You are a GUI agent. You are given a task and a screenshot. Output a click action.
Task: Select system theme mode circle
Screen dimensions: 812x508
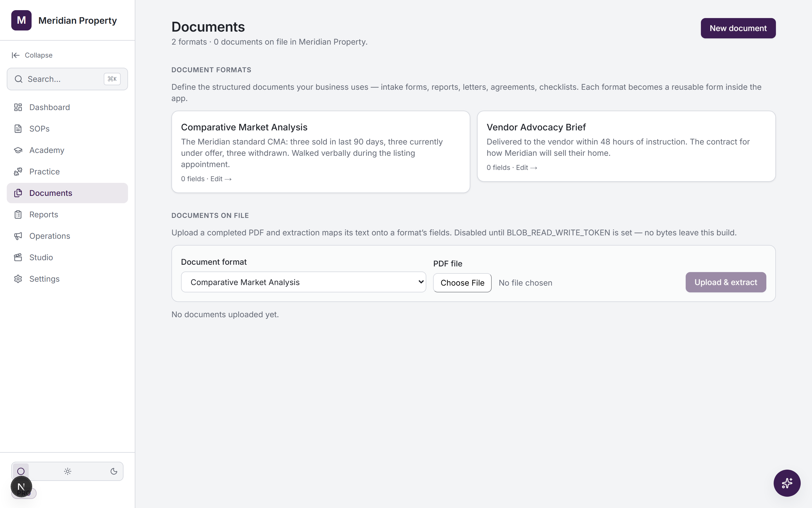[x=21, y=471]
